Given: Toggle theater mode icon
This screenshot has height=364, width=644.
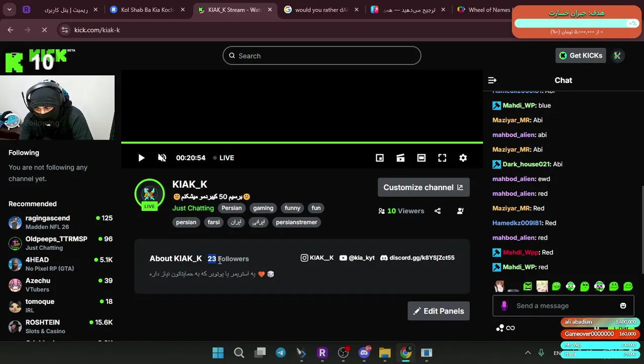Looking at the screenshot, I should pyautogui.click(x=421, y=158).
